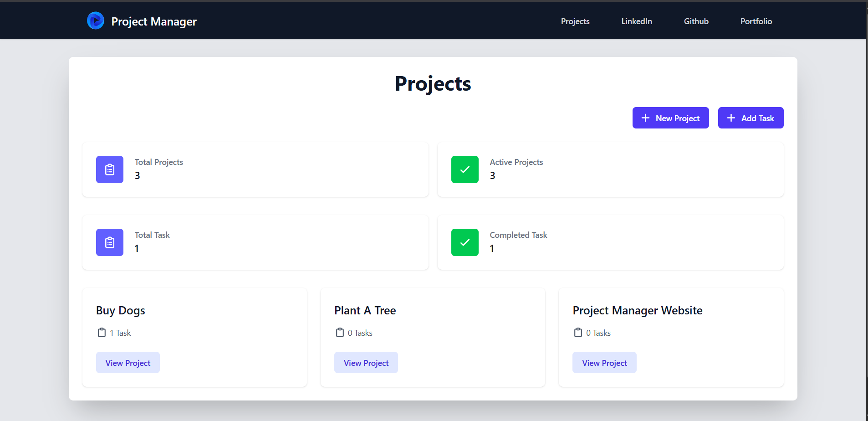Open the Portfolio navigation item

point(756,21)
